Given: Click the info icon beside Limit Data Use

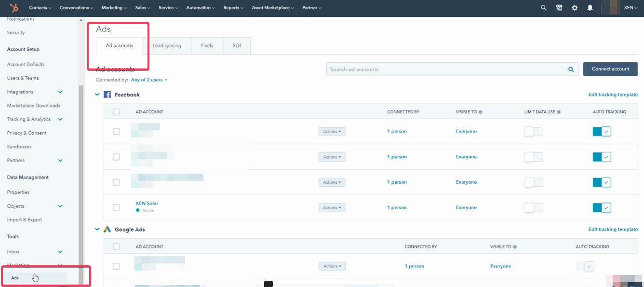Looking at the screenshot, I should pos(559,112).
